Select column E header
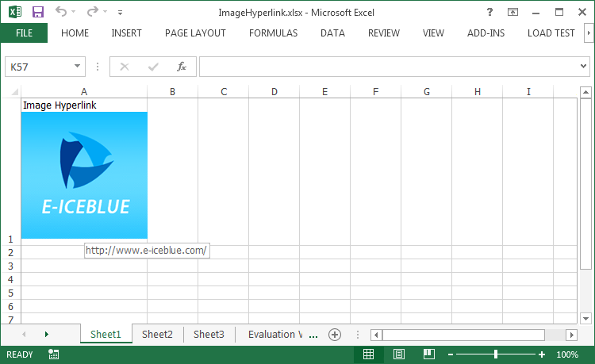 (324, 92)
